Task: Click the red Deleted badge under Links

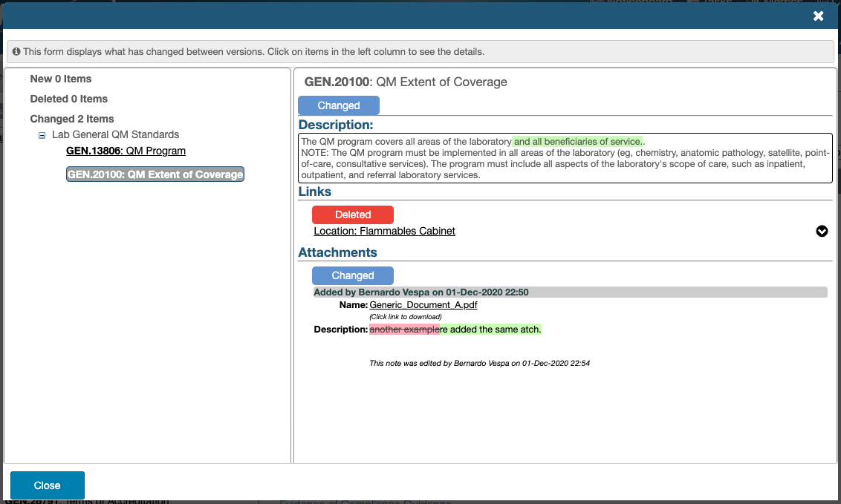Action: 353,215
